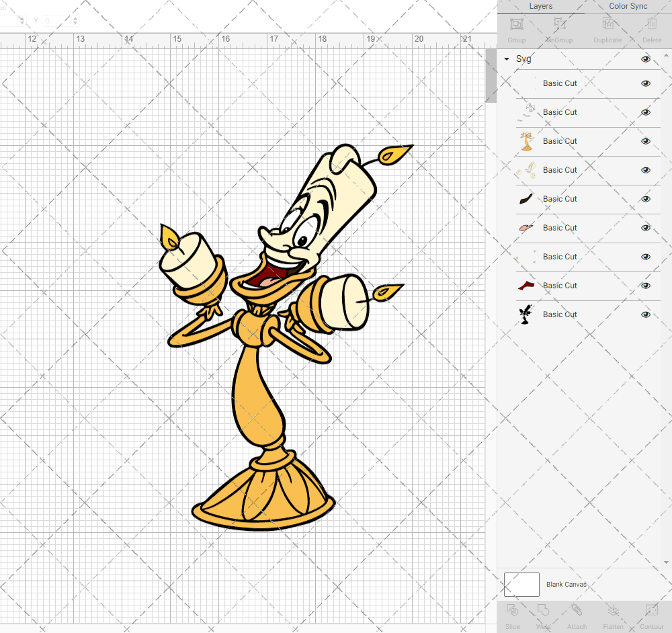Select the golden candlestick layer thumbnail
This screenshot has height=633, width=672.
tap(526, 141)
